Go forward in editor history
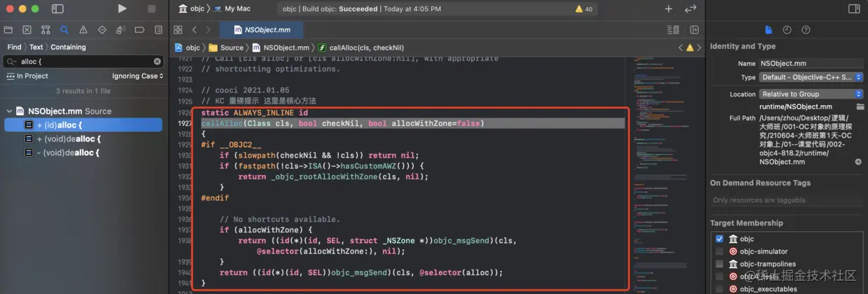This screenshot has height=294, width=868. (x=209, y=30)
